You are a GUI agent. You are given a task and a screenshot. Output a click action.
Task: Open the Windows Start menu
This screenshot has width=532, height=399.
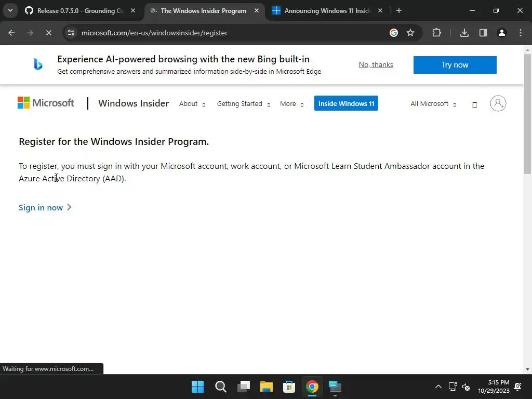198,387
